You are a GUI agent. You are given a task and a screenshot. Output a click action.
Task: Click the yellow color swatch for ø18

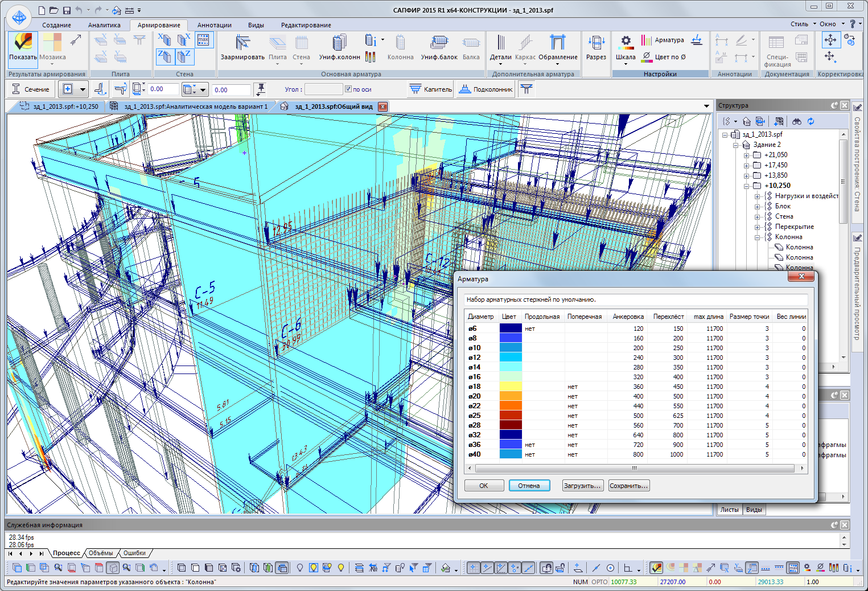511,387
